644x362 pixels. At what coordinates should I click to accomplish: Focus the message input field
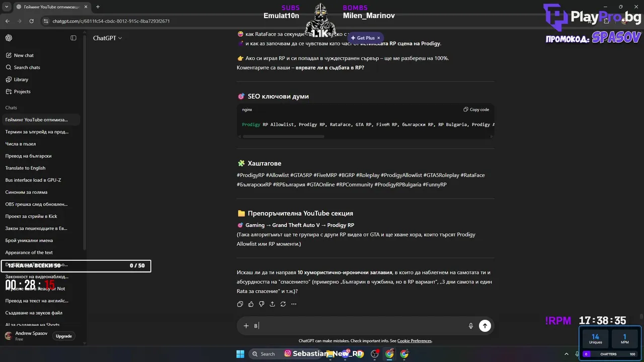tap(358, 326)
